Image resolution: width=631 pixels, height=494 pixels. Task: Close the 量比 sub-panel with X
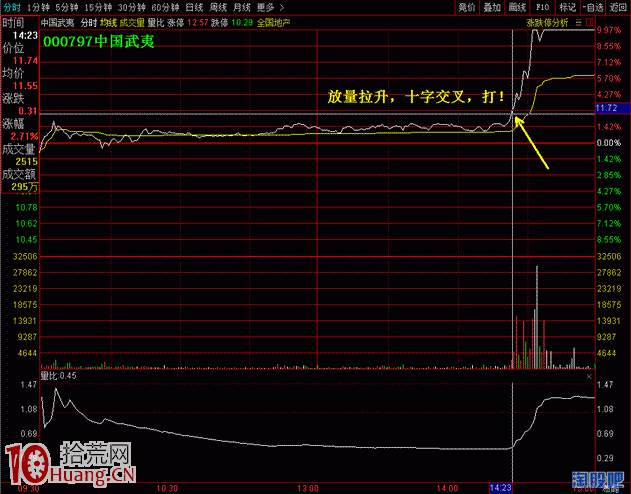point(589,376)
